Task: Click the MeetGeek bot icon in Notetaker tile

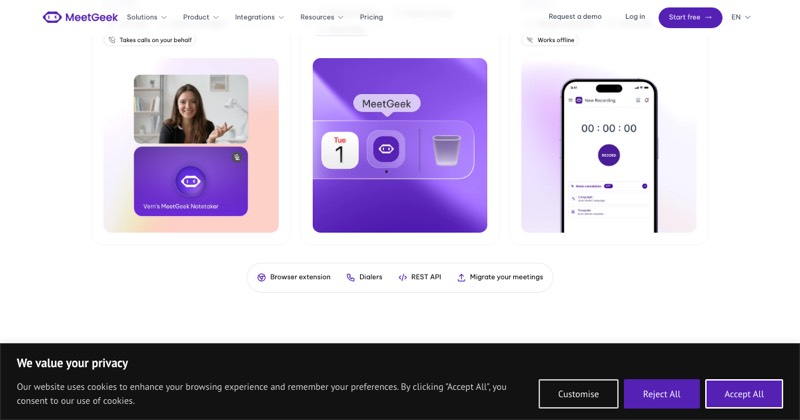Action: [190, 181]
